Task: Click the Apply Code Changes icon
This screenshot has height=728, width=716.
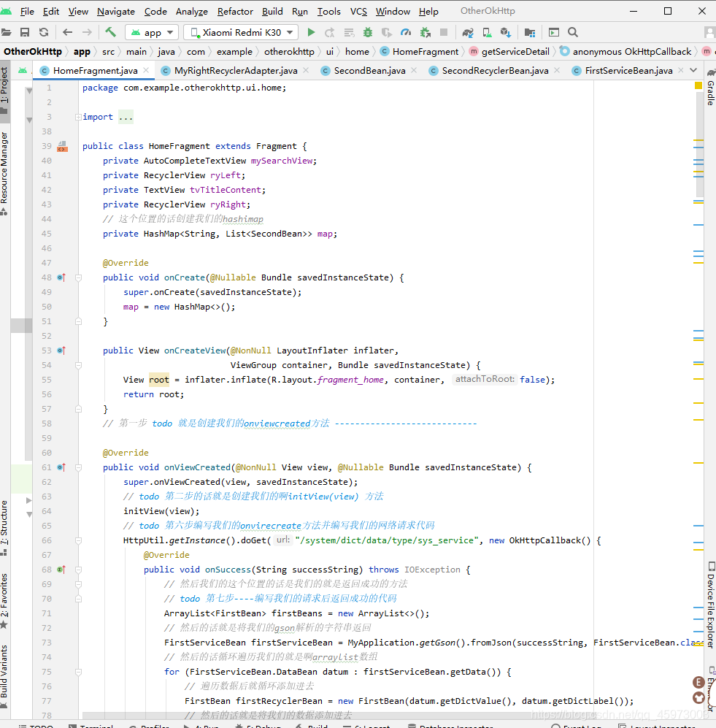Action: [x=349, y=33]
